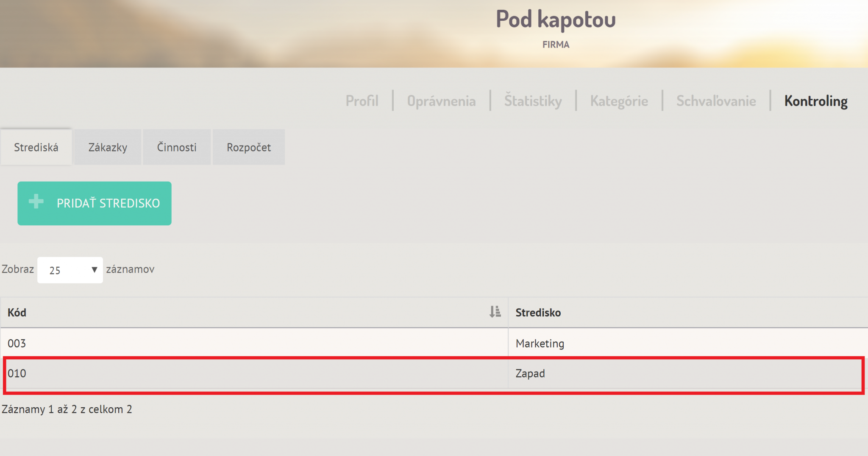Open the records-per-page dropdown showing 25
The image size is (868, 456).
(x=70, y=270)
